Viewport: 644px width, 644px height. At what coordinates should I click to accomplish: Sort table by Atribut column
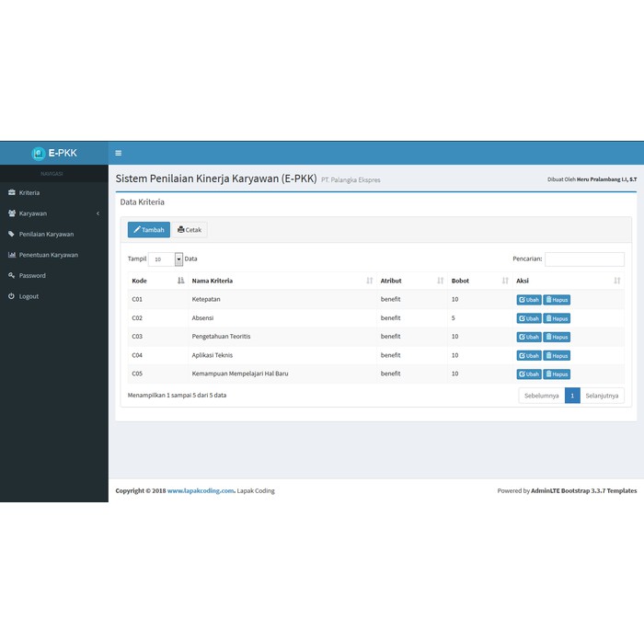tap(411, 281)
